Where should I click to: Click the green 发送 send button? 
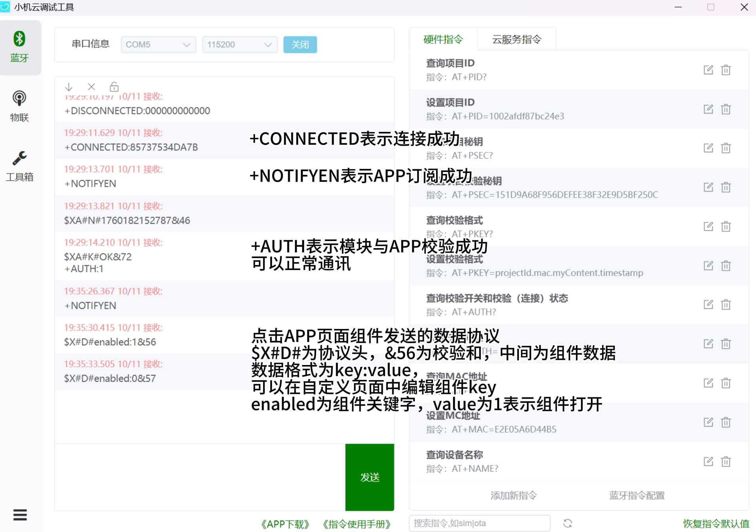369,477
